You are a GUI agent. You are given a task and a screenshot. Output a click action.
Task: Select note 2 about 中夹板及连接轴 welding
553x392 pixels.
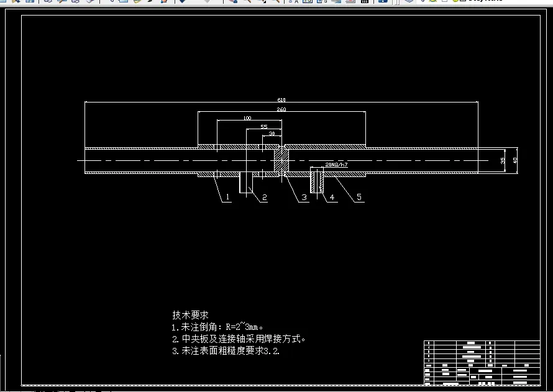point(239,339)
